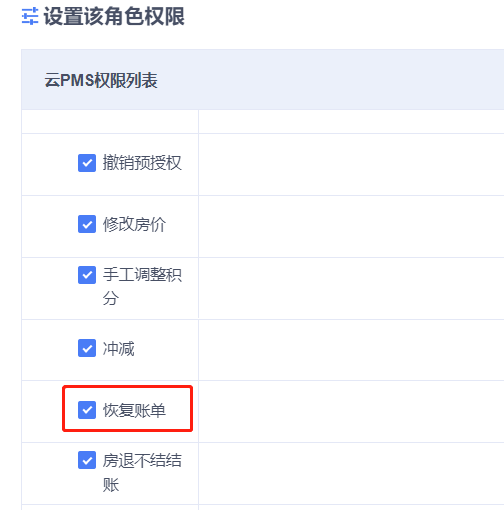Click the empty cell right of 修改房价
Viewport: 504px width, 510px height.
click(x=351, y=226)
